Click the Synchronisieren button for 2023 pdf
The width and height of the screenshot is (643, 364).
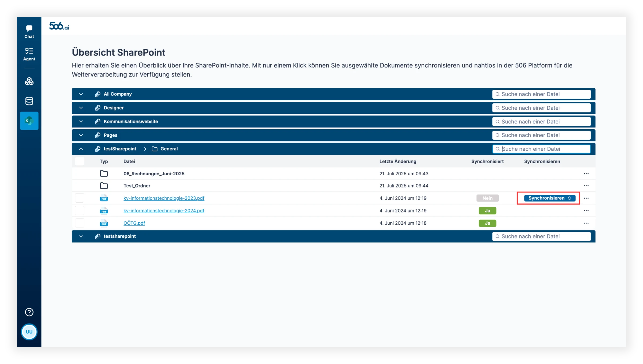[x=549, y=198]
